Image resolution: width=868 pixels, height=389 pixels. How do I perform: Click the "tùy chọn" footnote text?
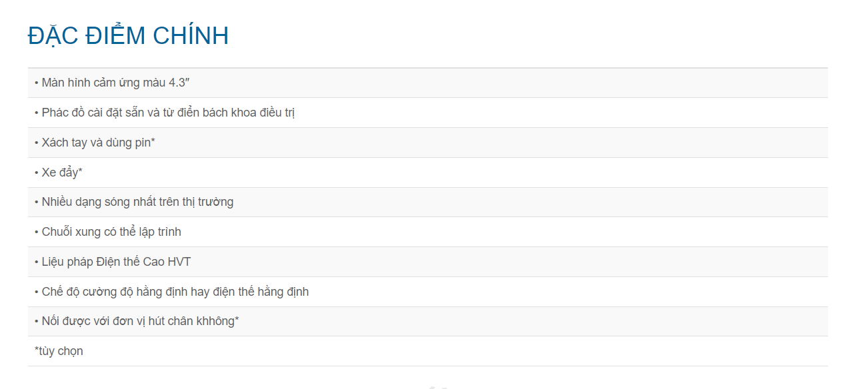click(61, 351)
